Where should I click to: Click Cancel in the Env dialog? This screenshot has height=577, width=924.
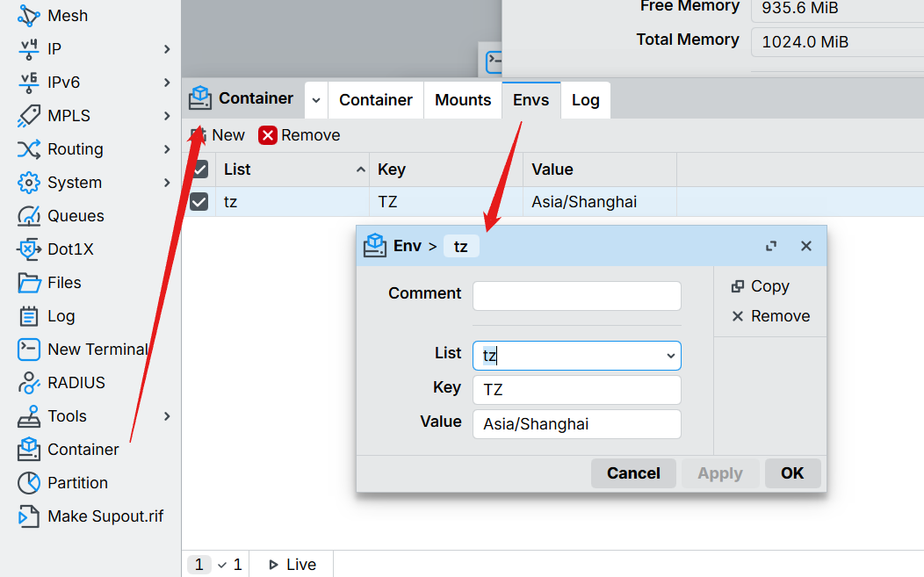click(x=633, y=473)
